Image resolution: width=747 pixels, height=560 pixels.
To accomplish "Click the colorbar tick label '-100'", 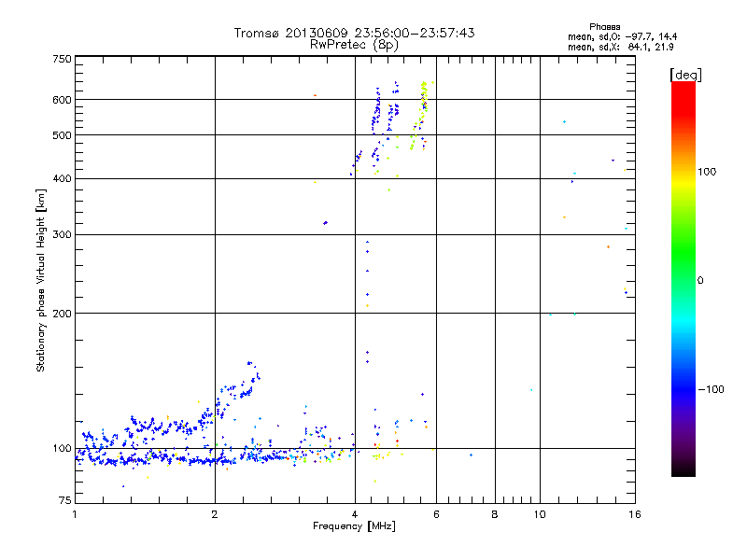I will pyautogui.click(x=711, y=389).
